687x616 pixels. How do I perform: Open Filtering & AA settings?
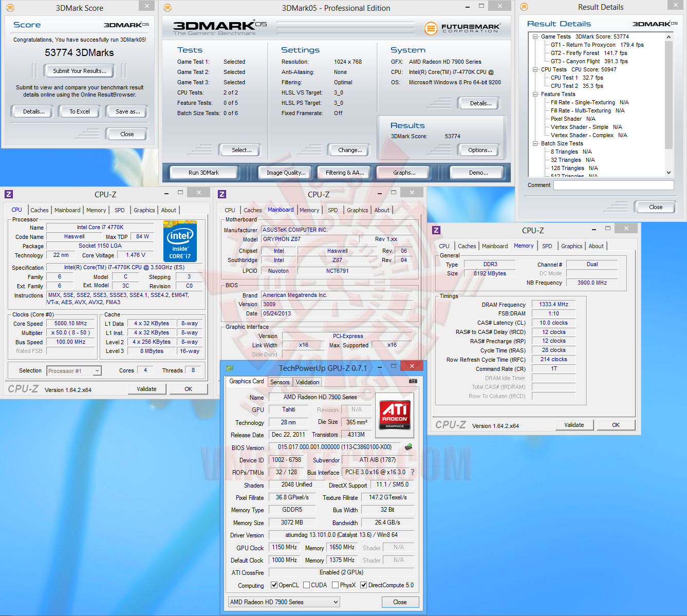click(345, 173)
